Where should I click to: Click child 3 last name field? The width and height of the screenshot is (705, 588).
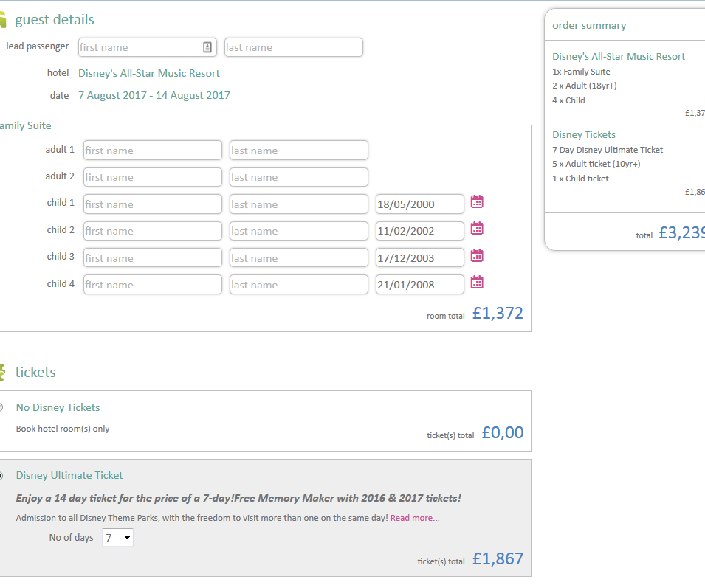[x=298, y=258]
